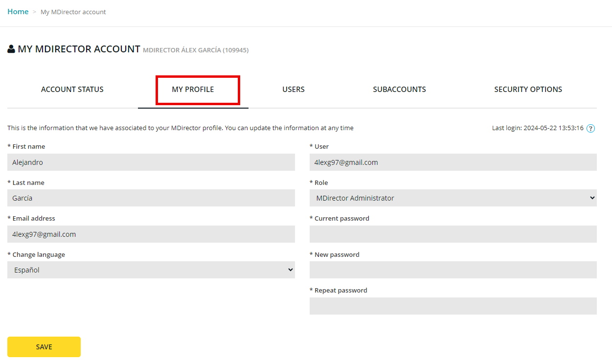Open the Subaccounts tab
This screenshot has height=364, width=612.
[399, 90]
